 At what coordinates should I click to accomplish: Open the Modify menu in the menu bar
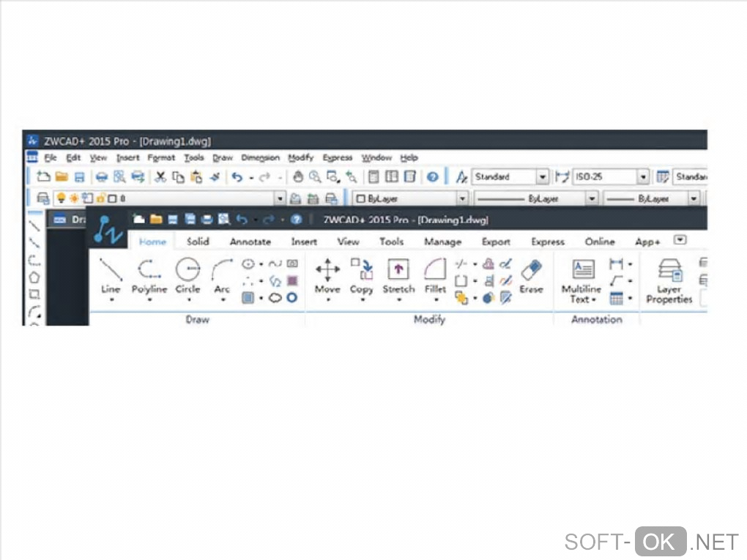[300, 157]
